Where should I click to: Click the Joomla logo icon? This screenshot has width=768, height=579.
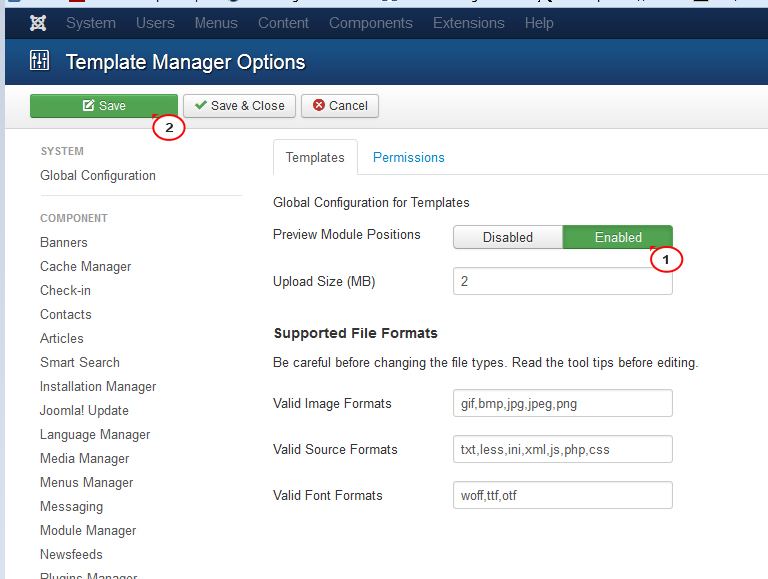38,22
